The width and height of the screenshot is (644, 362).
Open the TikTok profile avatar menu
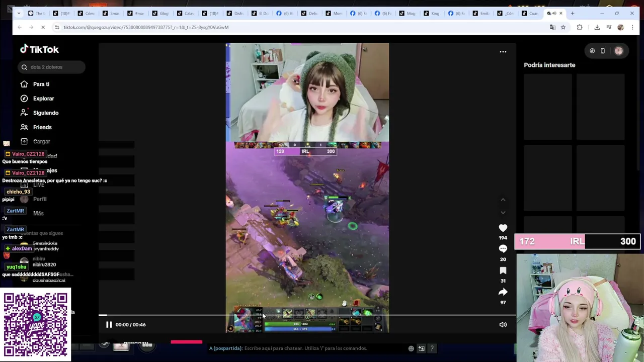(x=618, y=51)
